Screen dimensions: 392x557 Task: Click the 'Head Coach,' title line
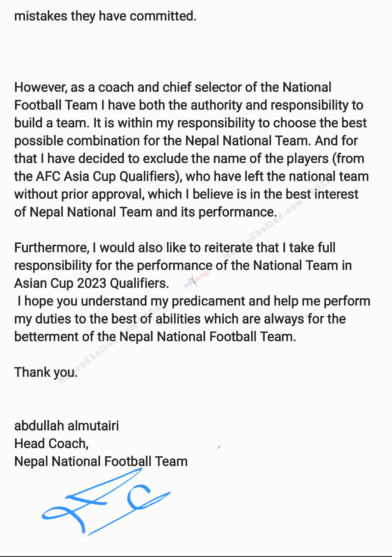click(x=51, y=444)
